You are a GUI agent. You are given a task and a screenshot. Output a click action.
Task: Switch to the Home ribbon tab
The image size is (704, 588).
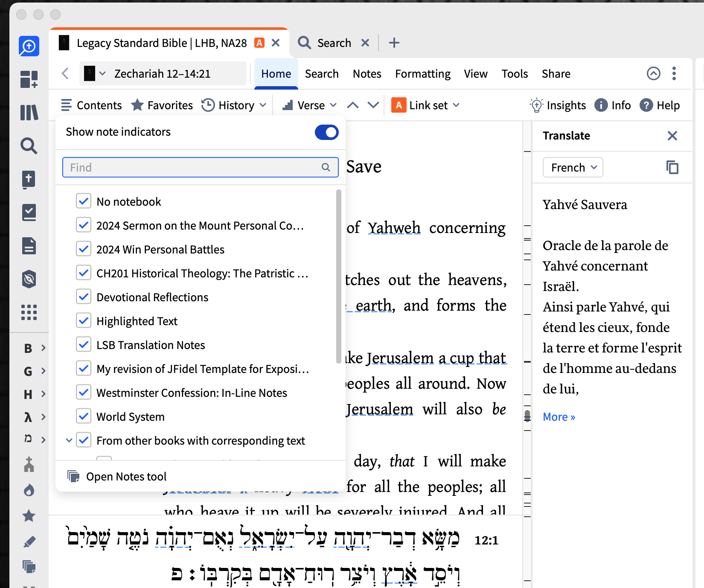[276, 74]
